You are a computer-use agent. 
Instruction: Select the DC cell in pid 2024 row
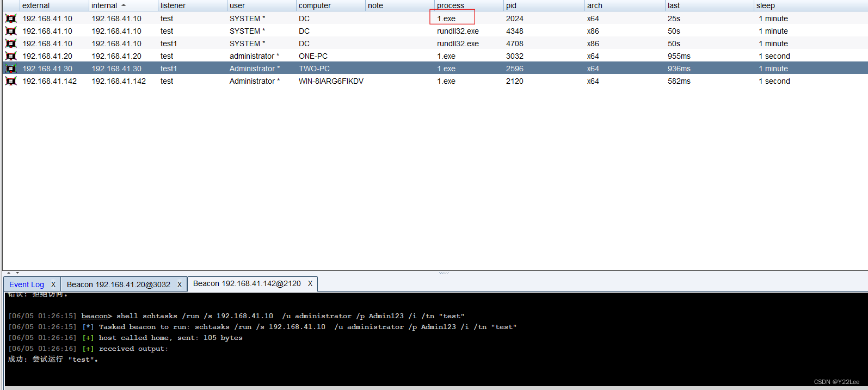304,18
